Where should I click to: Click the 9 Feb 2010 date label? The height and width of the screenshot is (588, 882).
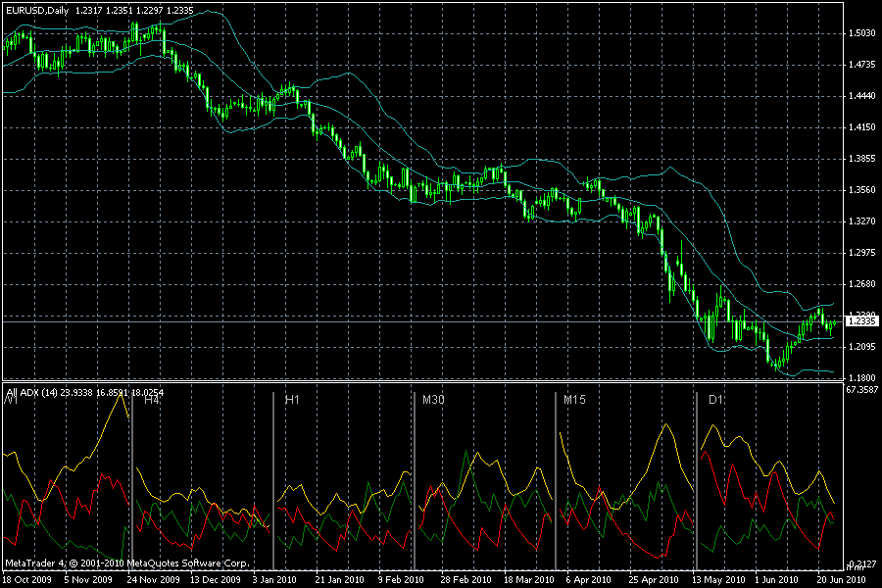(401, 579)
